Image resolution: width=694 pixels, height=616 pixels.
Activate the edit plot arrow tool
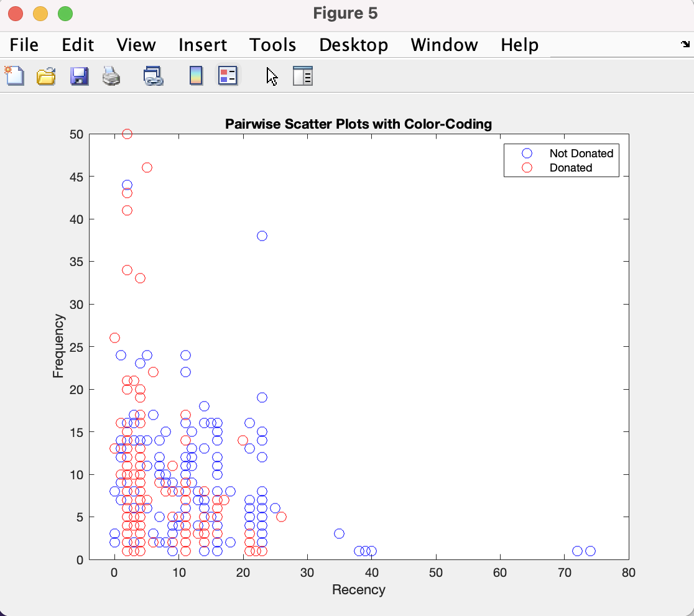coord(272,75)
